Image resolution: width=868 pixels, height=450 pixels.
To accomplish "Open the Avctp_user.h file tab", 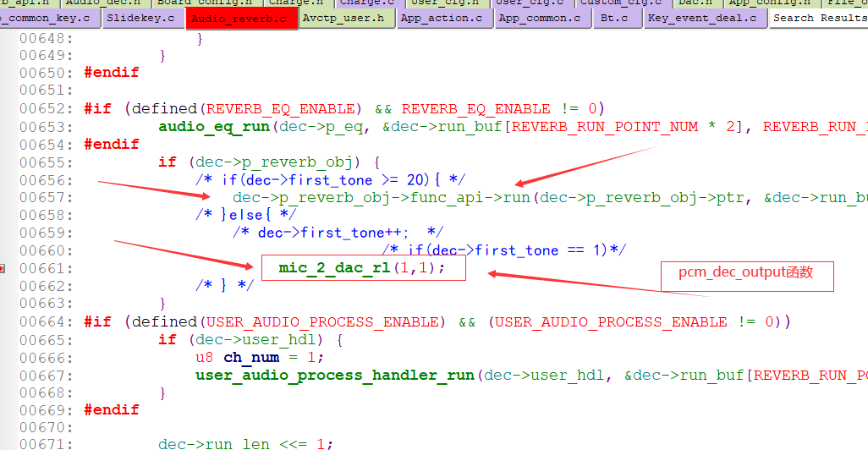I will pyautogui.click(x=343, y=19).
